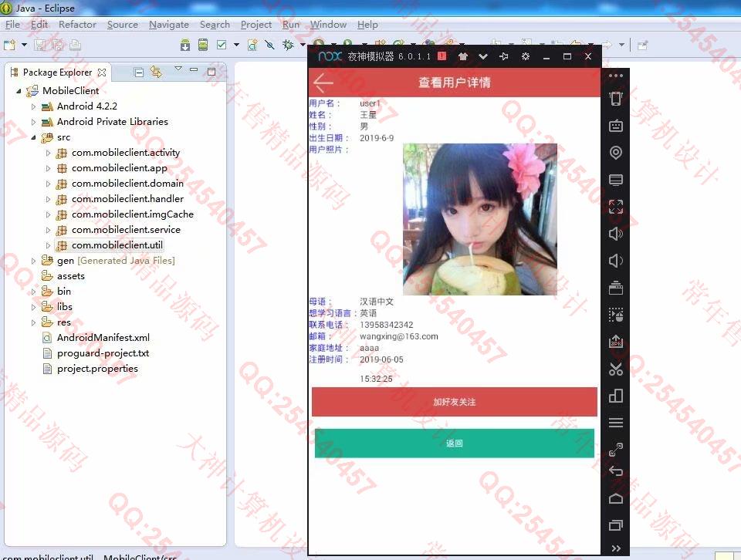Image resolution: width=741 pixels, height=560 pixels.
Task: Select com.mobileclient.app package
Action: click(x=119, y=168)
